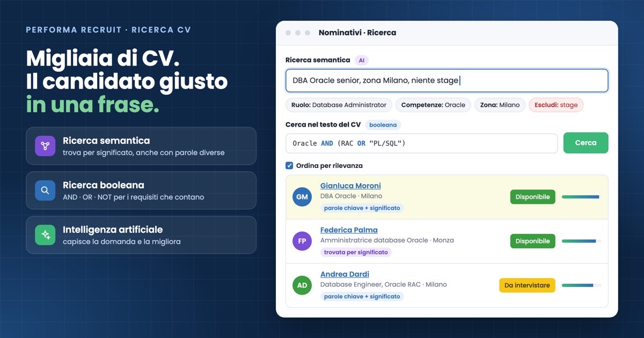Click the Competenze: Oracle chip

tap(433, 105)
